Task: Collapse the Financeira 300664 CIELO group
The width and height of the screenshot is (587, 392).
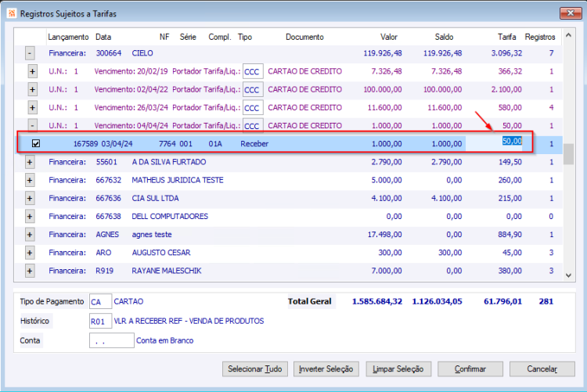Action: (30, 53)
